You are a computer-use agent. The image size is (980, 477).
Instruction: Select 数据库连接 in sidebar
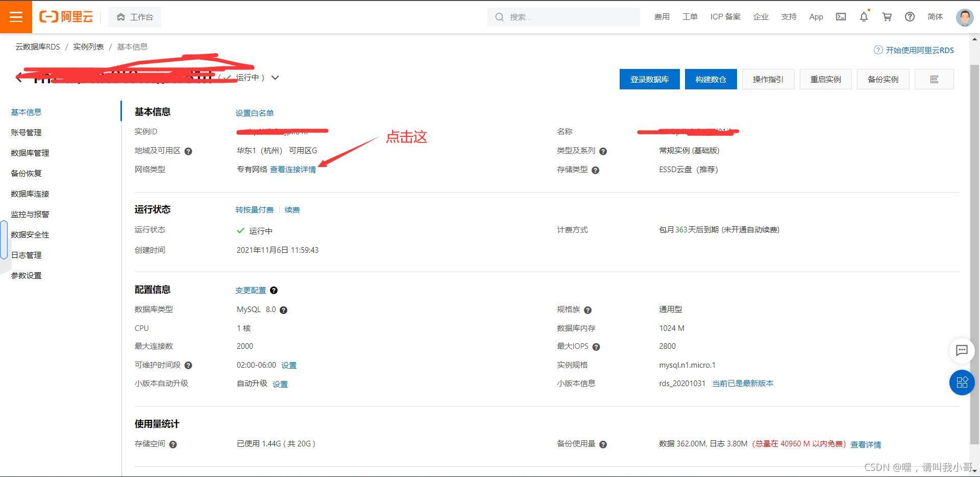(x=30, y=194)
